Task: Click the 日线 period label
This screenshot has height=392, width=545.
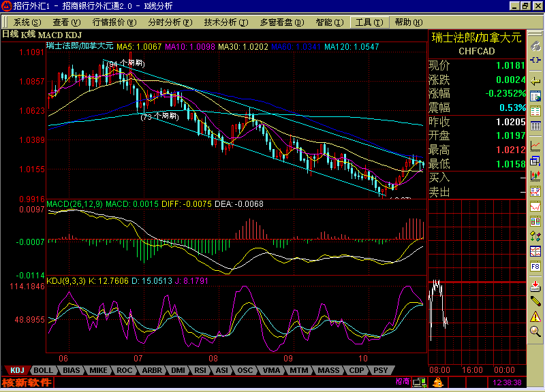Action: coord(10,34)
